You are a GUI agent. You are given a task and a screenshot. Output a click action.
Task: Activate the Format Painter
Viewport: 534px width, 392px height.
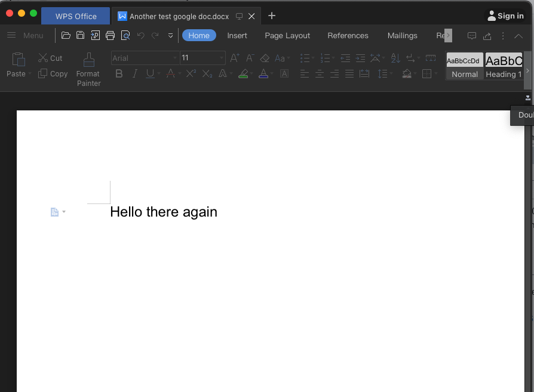click(88, 69)
